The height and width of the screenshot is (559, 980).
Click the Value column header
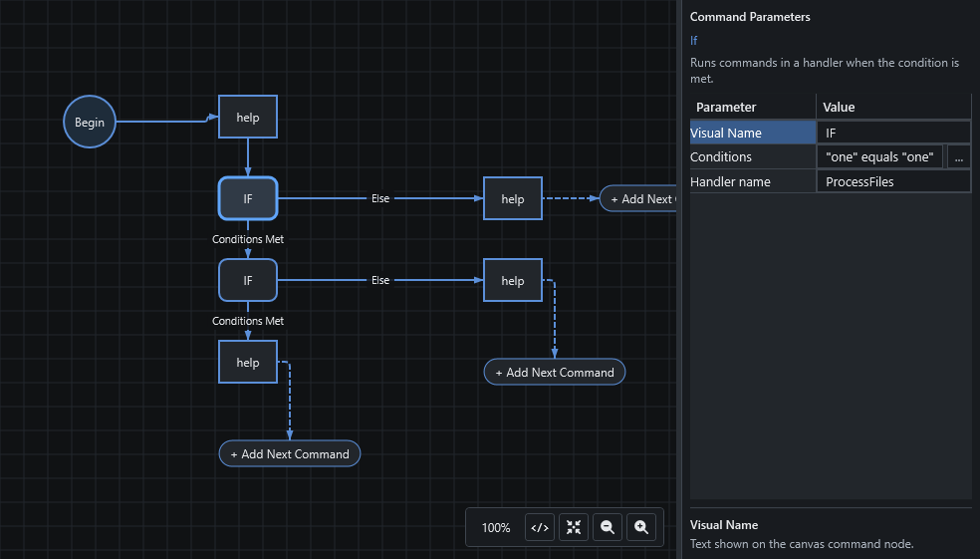893,107
